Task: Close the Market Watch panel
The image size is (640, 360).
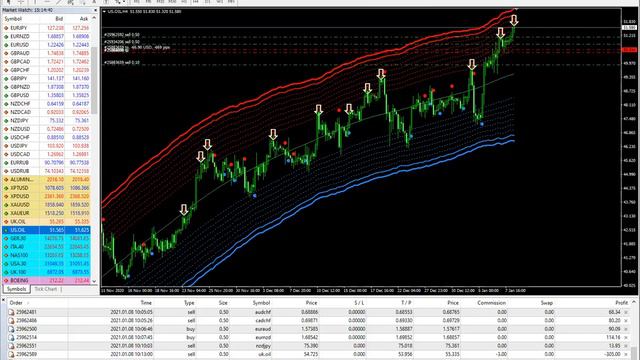Action: 96,10
